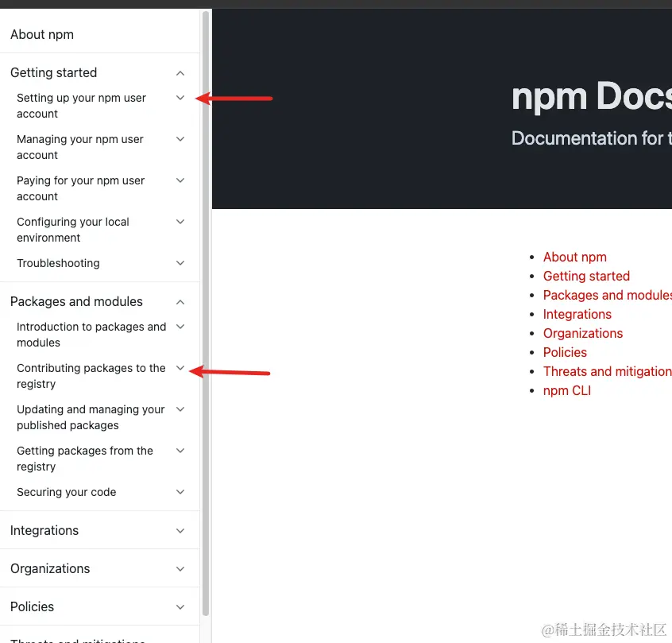
Task: Open Configuring your local environment
Action: tap(73, 230)
